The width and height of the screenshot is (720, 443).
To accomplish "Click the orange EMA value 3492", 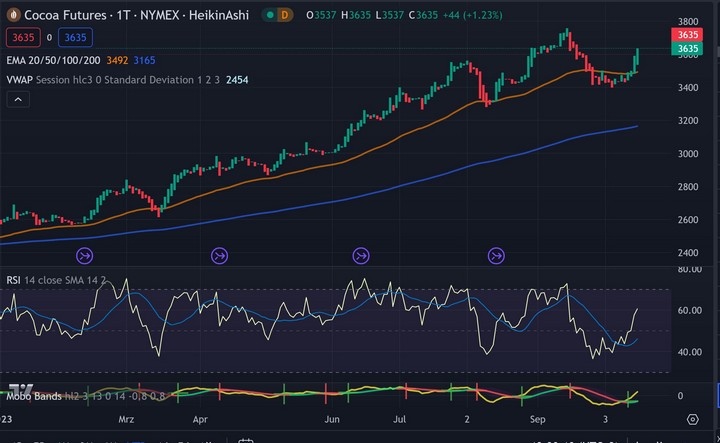I will [117, 60].
